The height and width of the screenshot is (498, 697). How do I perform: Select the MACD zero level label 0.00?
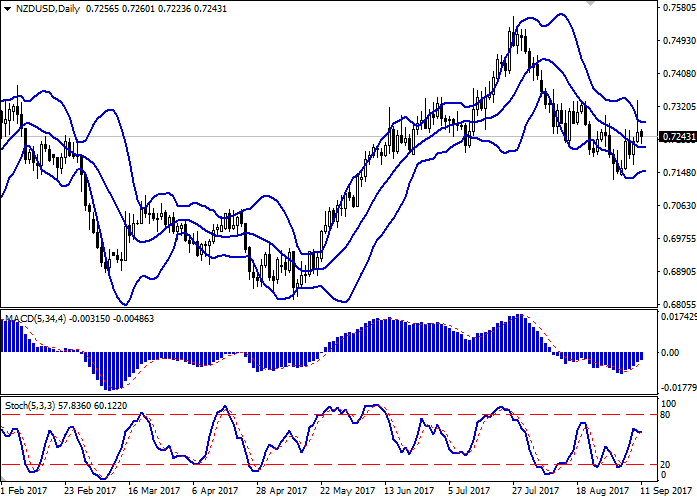(x=670, y=353)
